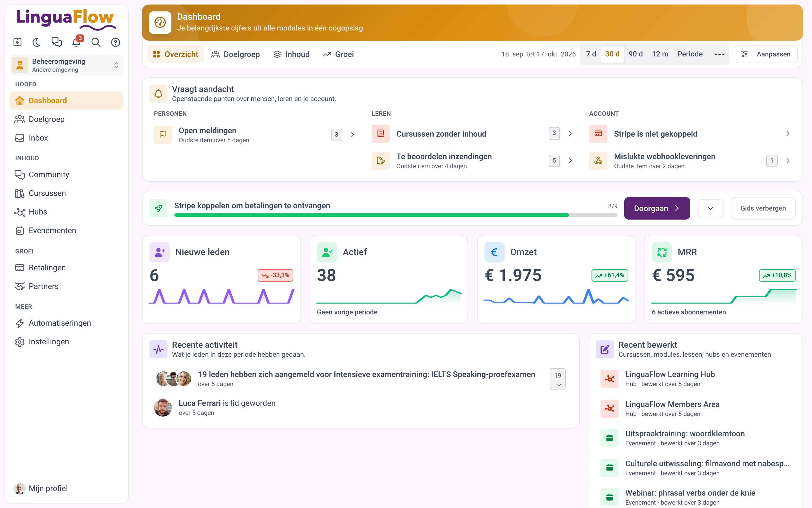
Task: Select the 7 d period
Action: tap(591, 54)
